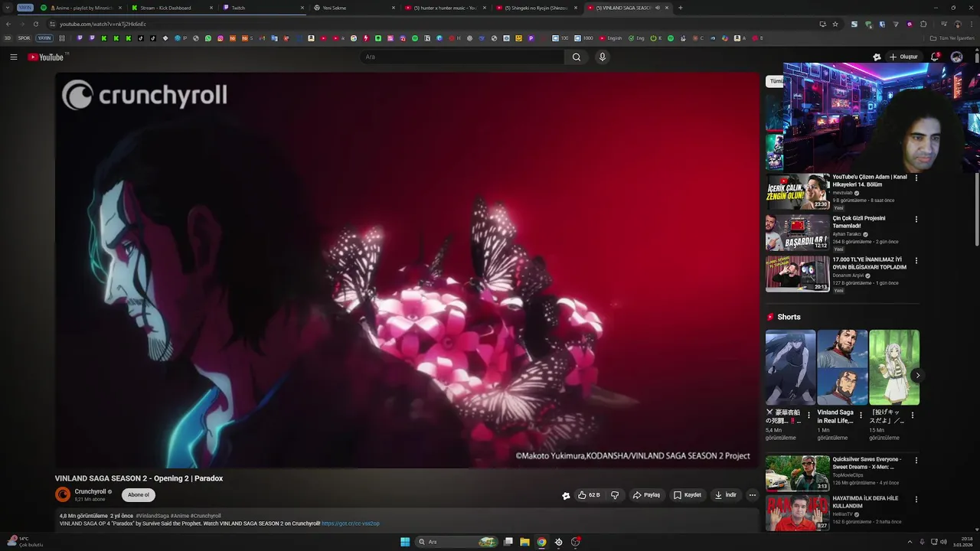The image size is (980, 551).
Task: Switch to the Anime playlist Spotify tab
Action: (81, 8)
